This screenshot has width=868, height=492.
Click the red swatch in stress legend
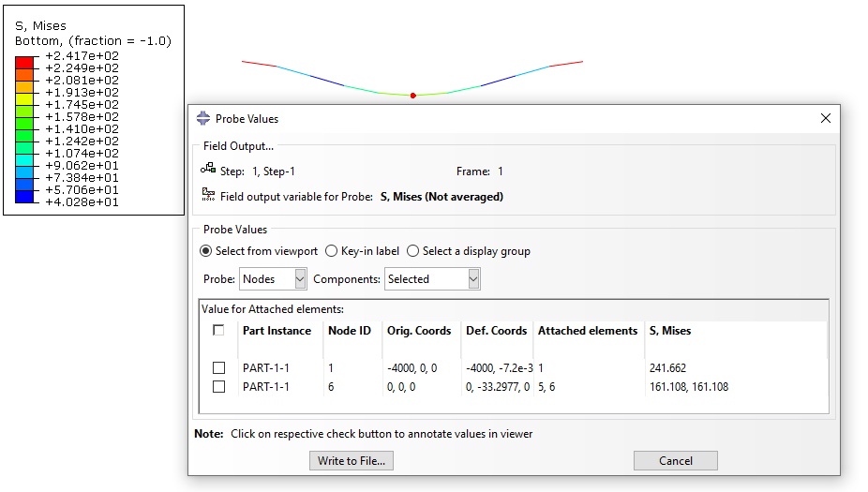pos(24,62)
